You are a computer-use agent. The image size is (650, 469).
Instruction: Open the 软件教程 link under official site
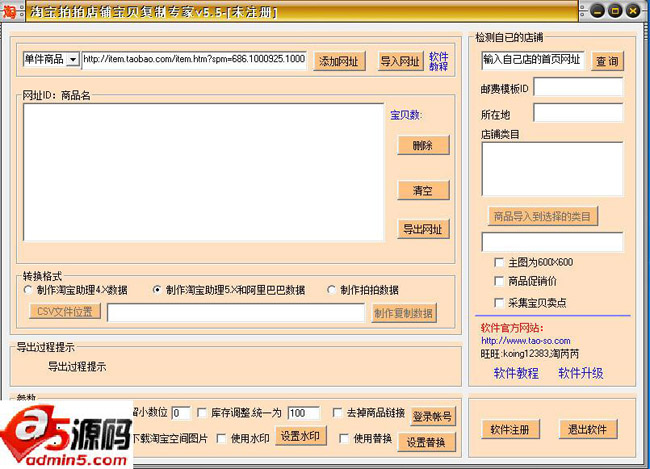(x=516, y=373)
